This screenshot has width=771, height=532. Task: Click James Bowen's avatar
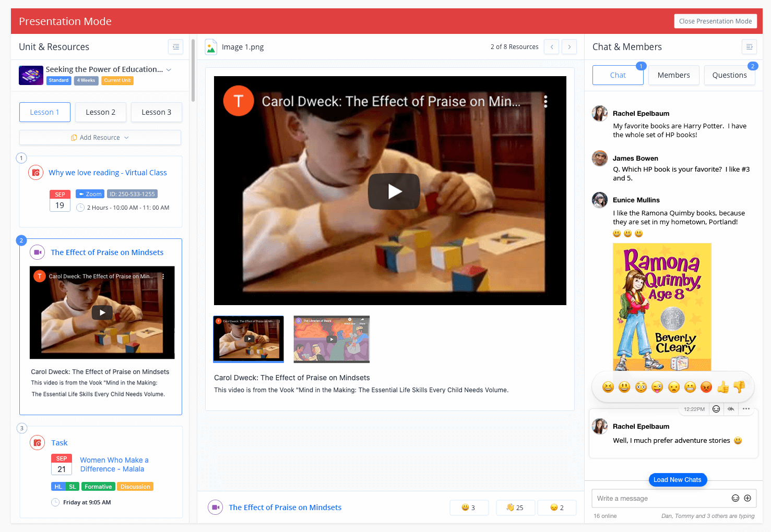600,158
